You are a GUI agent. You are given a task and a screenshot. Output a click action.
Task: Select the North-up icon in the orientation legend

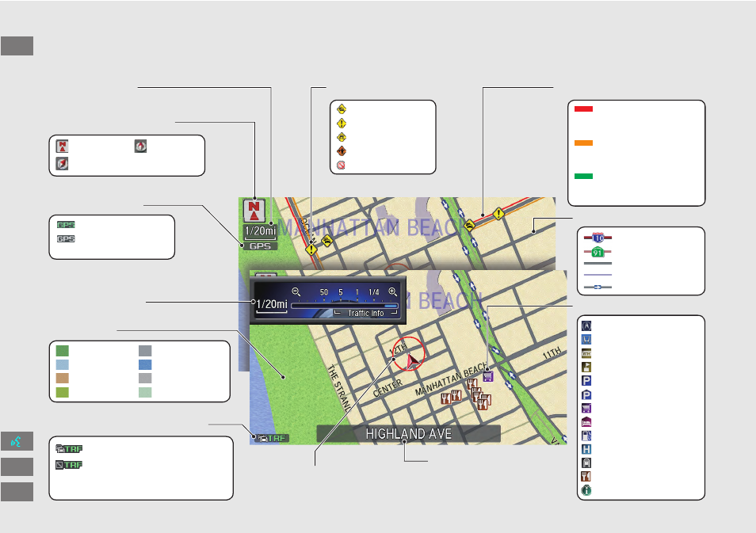[62, 146]
